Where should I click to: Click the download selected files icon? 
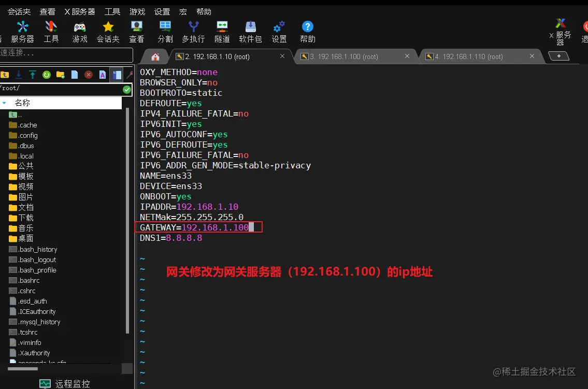tap(19, 75)
